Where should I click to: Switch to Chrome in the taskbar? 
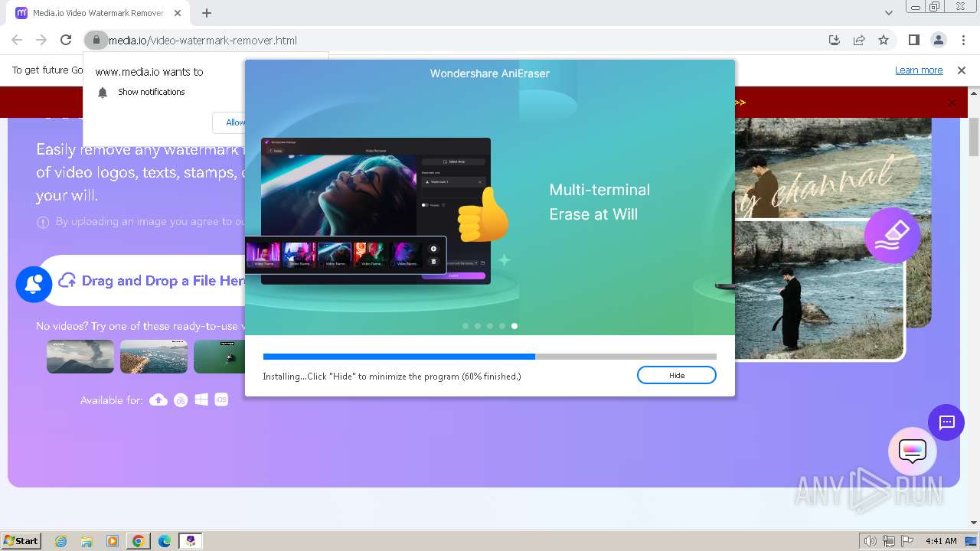pyautogui.click(x=139, y=541)
